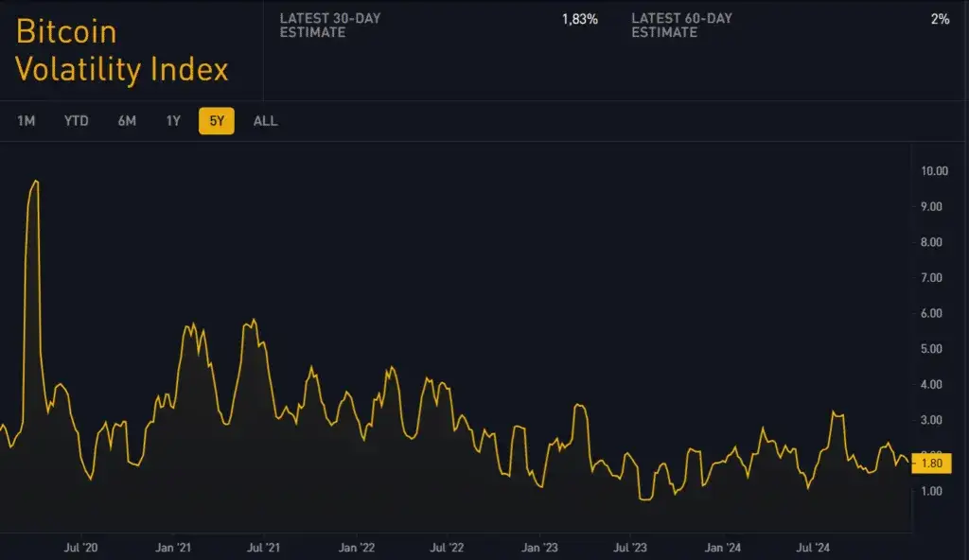The height and width of the screenshot is (560, 969).
Task: Click the 2% 60-day estimate value
Action: pyautogui.click(x=940, y=19)
